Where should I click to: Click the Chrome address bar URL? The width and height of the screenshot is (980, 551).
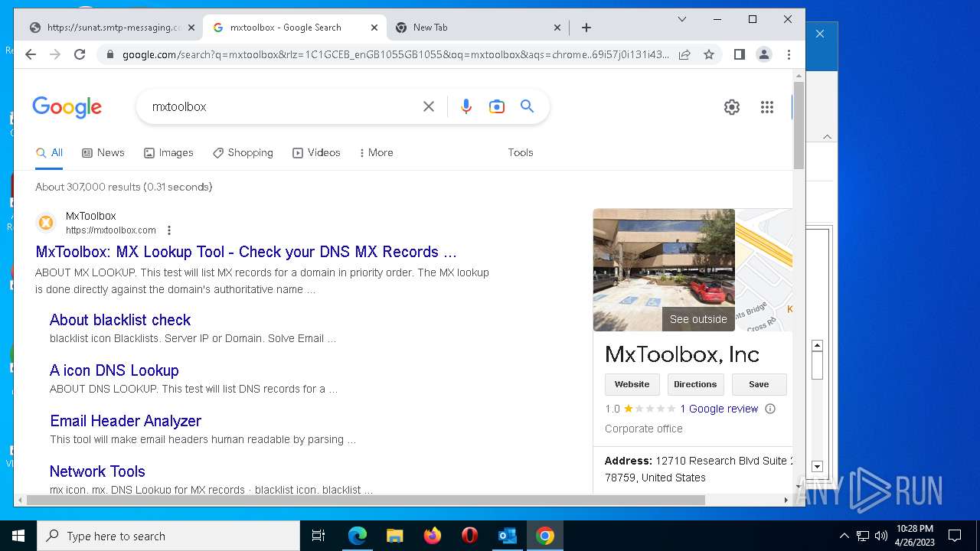[x=395, y=54]
